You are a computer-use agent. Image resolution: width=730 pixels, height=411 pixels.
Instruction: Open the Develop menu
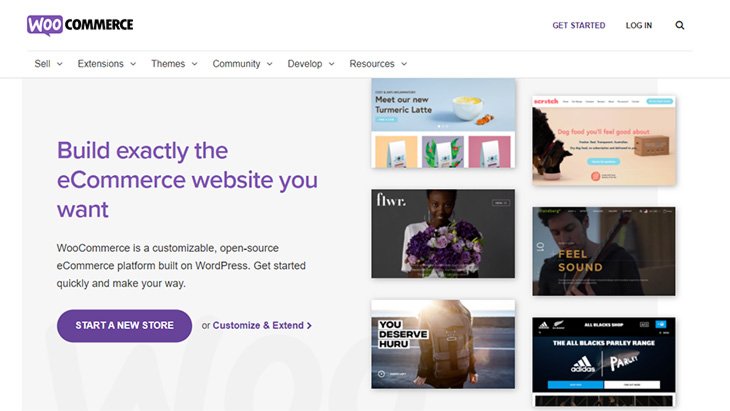coord(305,64)
